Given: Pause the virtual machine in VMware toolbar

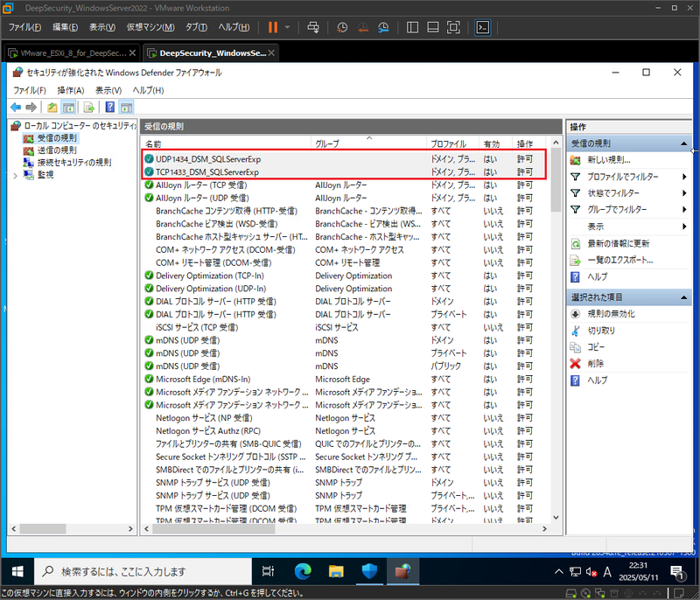Looking at the screenshot, I should tap(273, 27).
